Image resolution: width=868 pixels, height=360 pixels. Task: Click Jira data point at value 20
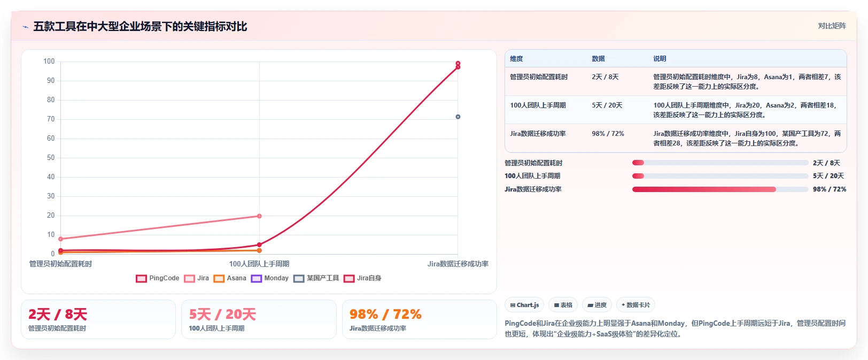[259, 216]
